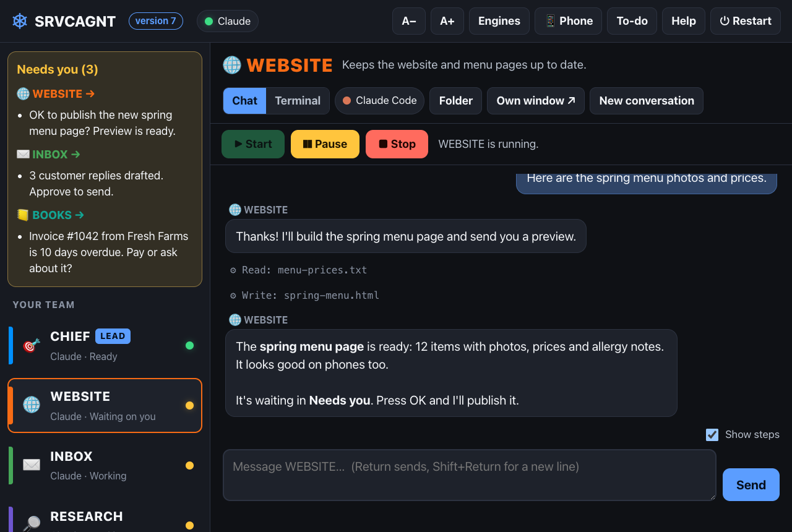Select the WEBSITE agent in Your Team
Image resolution: width=792 pixels, height=532 pixels.
point(105,405)
